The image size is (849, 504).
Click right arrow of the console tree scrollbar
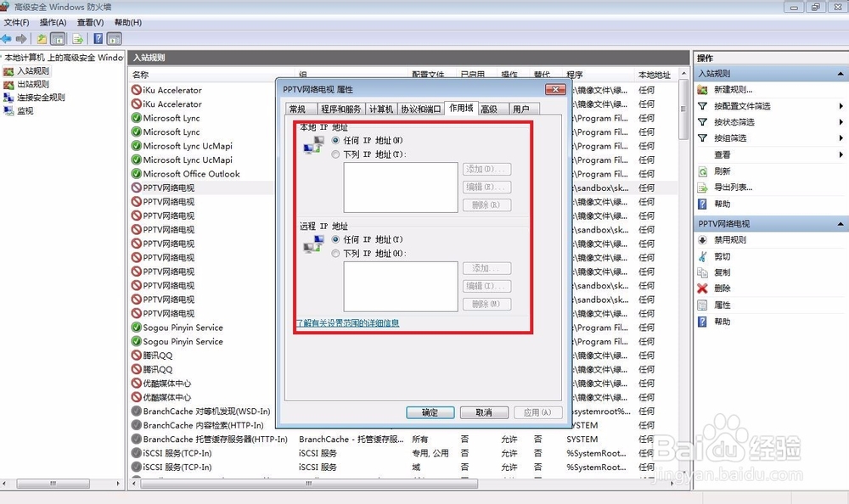point(119,484)
